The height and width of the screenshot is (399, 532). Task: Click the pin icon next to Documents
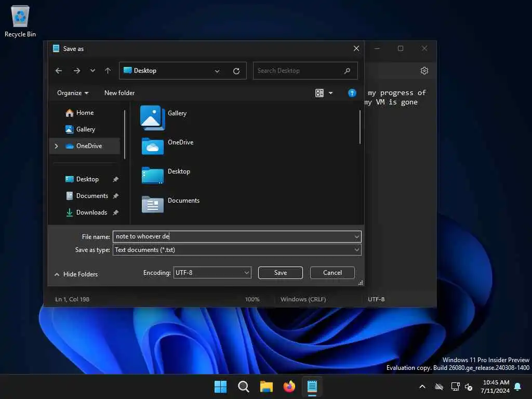pos(116,196)
